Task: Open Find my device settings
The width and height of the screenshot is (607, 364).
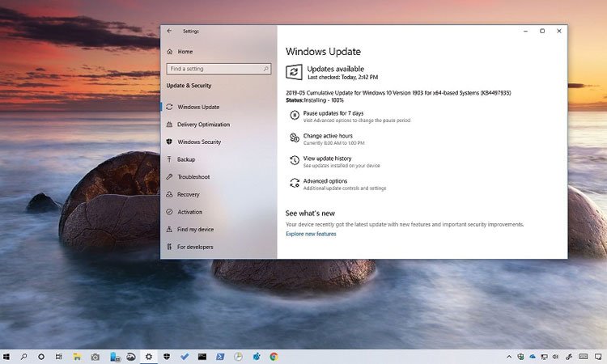Action: click(x=195, y=230)
